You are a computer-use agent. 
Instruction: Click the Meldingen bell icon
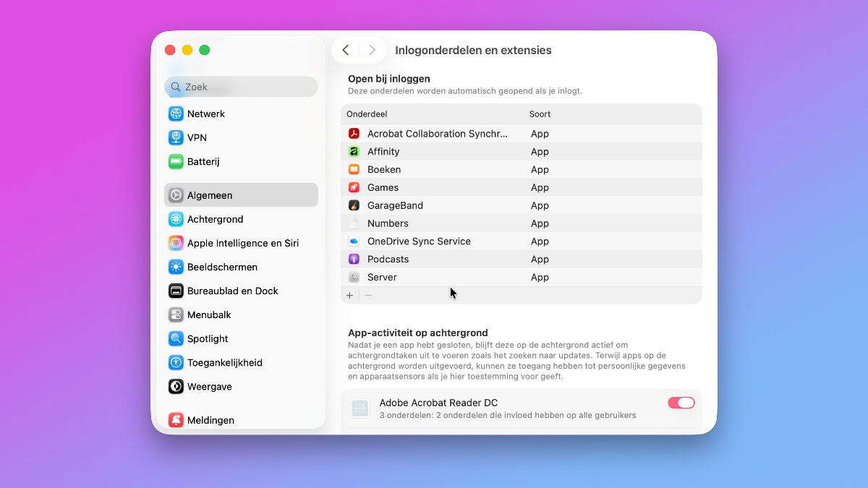pyautogui.click(x=176, y=420)
